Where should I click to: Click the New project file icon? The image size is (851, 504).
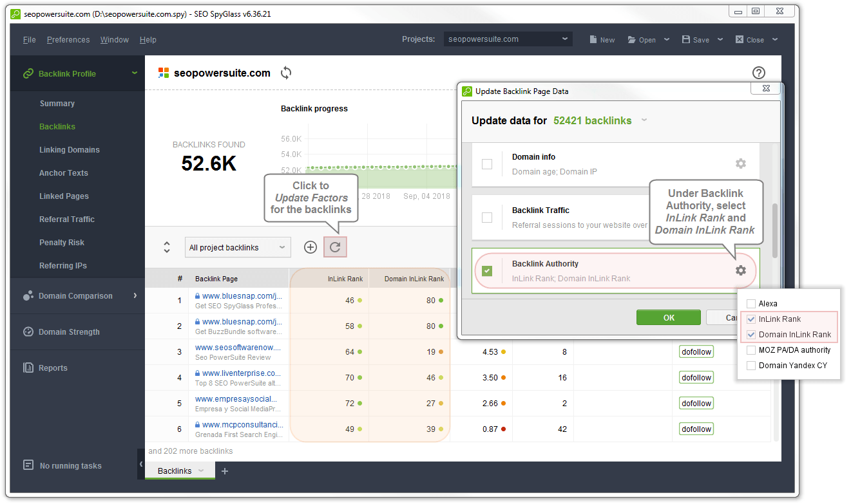tap(593, 39)
